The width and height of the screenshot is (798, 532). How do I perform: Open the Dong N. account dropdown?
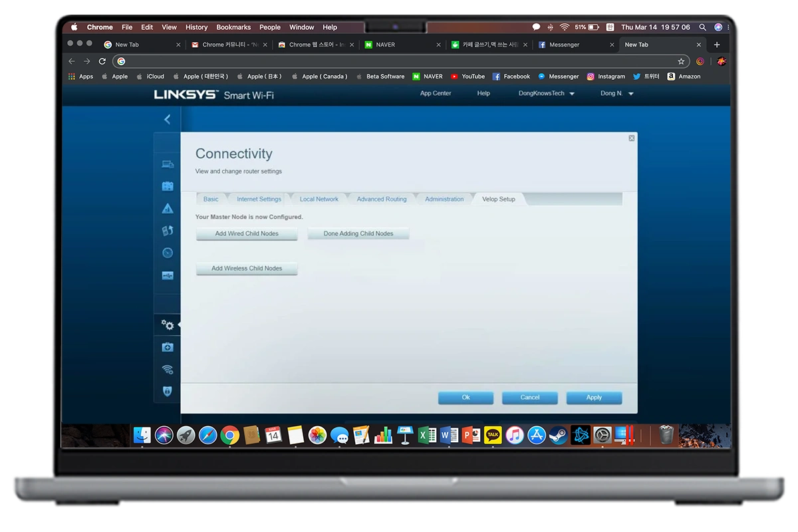point(616,94)
